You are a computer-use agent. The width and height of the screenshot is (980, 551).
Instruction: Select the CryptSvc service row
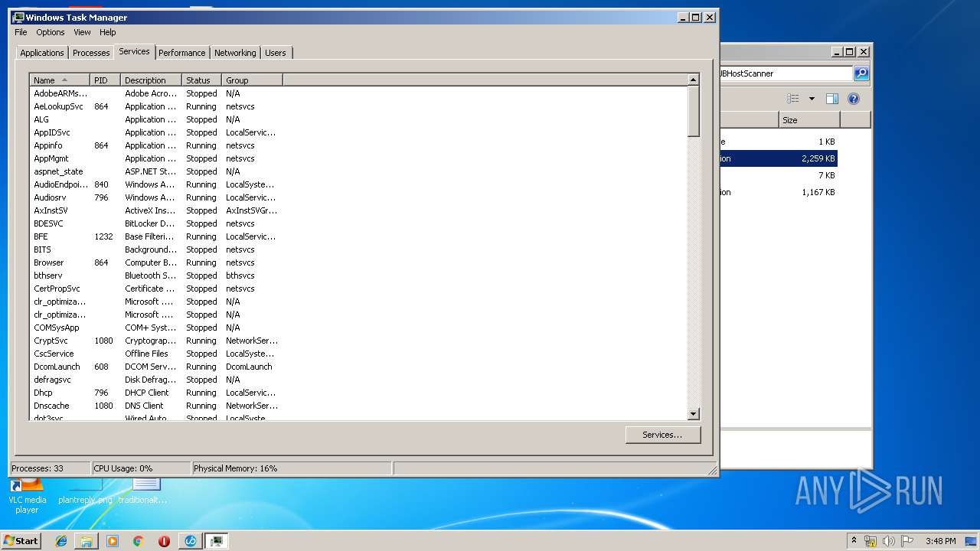(358, 341)
